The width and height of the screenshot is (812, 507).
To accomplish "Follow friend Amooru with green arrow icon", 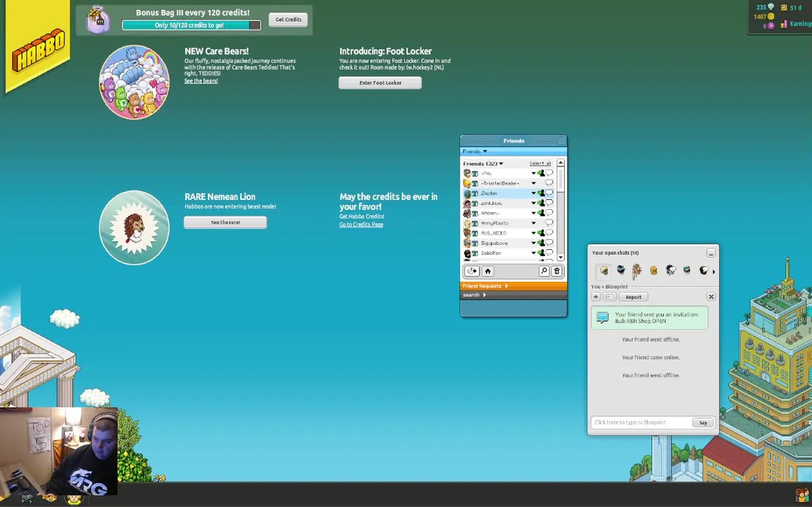I will pyautogui.click(x=541, y=213).
